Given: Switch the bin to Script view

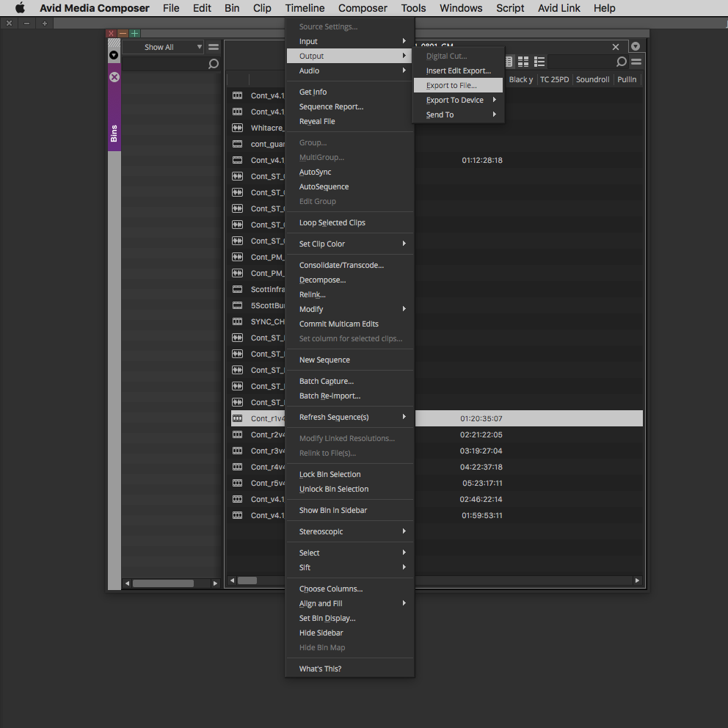Looking at the screenshot, I should point(539,62).
